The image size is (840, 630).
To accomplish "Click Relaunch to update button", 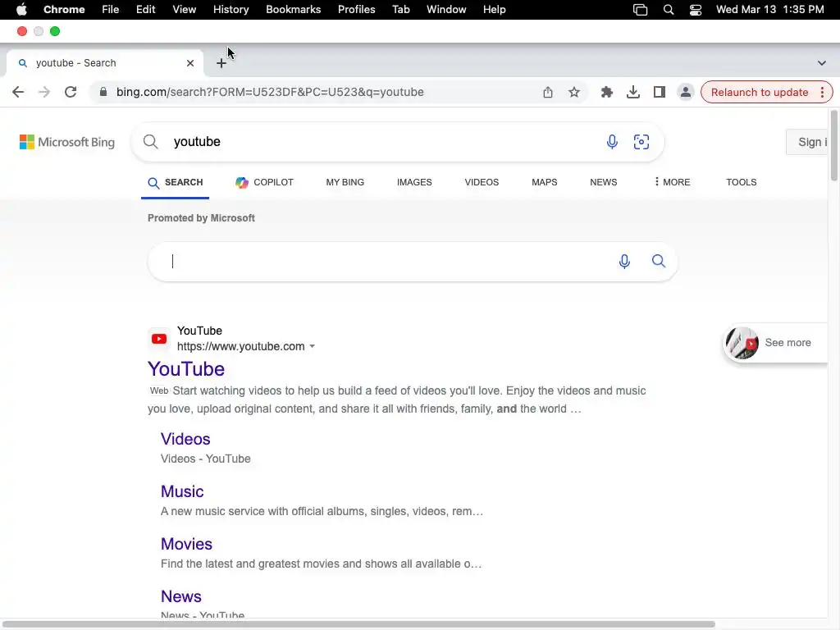I will (760, 92).
